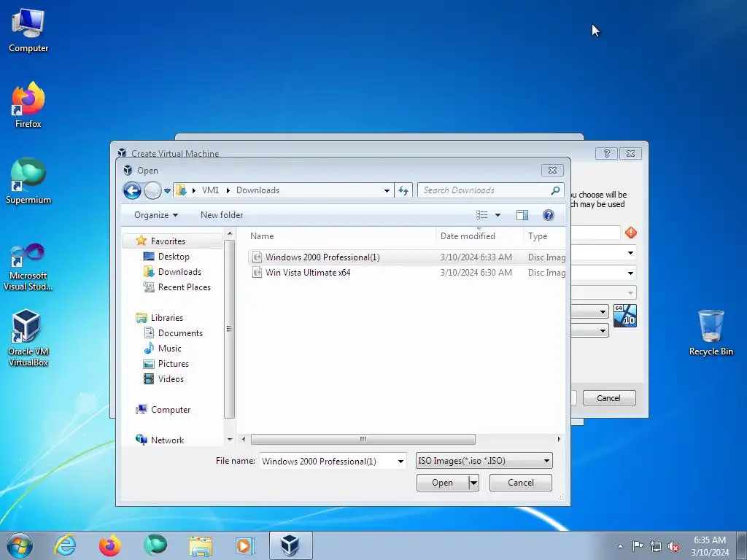The image size is (747, 560).
Task: Click the disc icon of Win Vista Ultimate x64
Action: coord(257,273)
